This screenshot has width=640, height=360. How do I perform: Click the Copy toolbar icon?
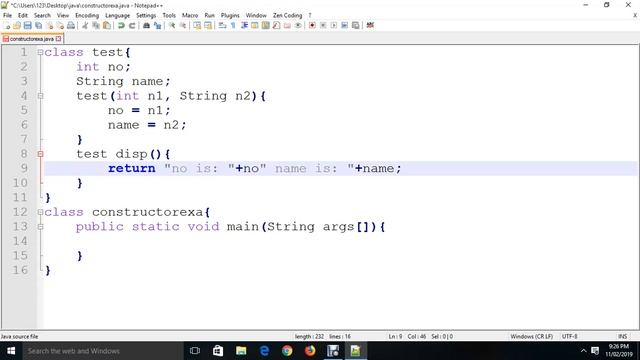coord(96,25)
